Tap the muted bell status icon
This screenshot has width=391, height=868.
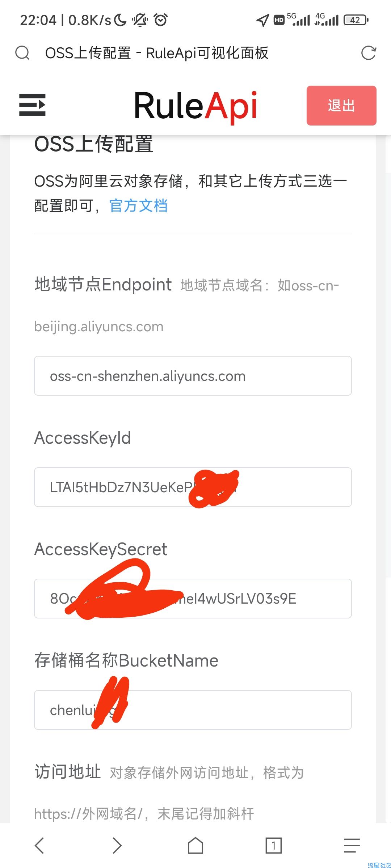click(140, 20)
